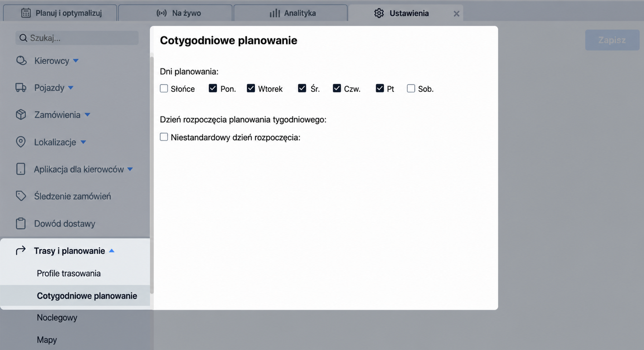
Task: Open Dowód dostawy settings
Action: click(65, 223)
